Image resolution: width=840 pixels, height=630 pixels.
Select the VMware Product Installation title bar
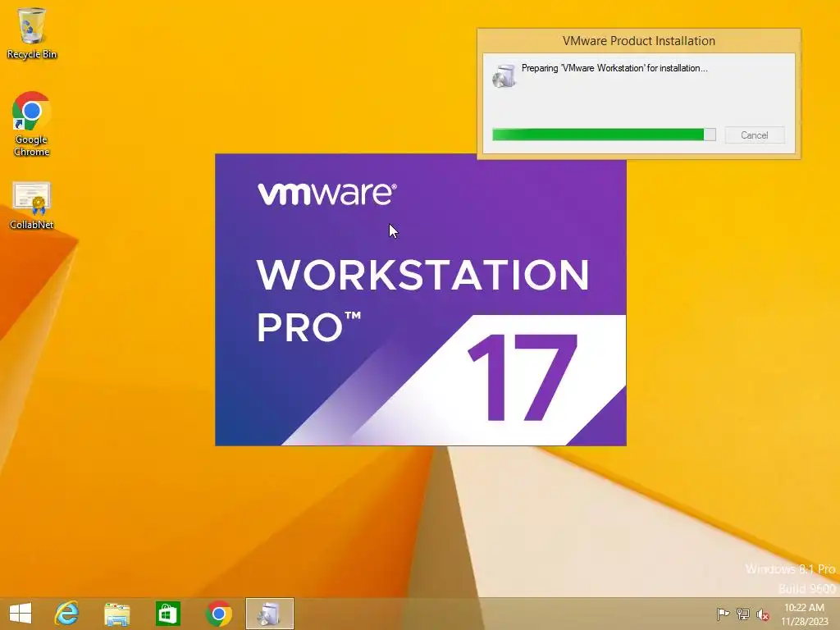tap(638, 41)
